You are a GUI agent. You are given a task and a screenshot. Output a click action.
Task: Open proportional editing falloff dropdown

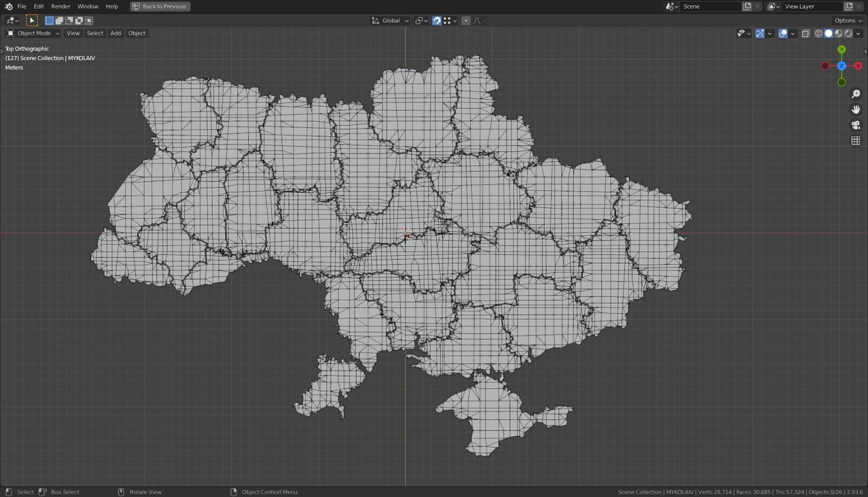click(x=479, y=20)
